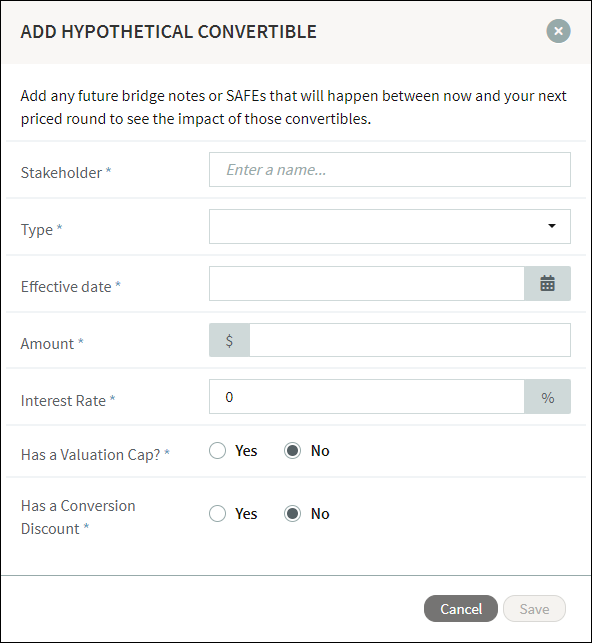Screen dimensions: 592x643
Task: Click inside the Effective date field
Action: tap(367, 283)
